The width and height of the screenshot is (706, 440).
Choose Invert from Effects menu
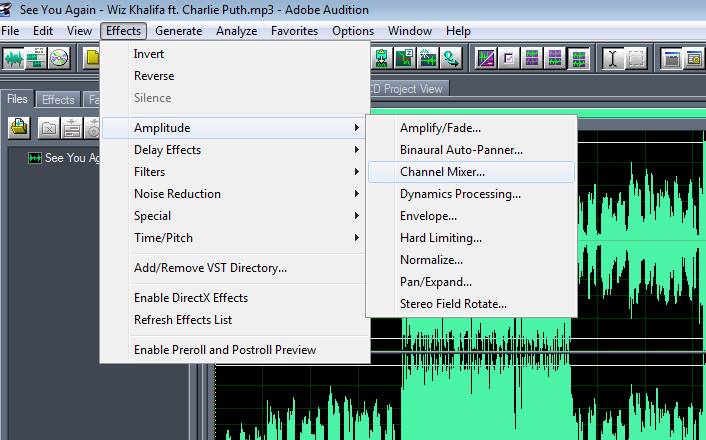click(x=235, y=54)
